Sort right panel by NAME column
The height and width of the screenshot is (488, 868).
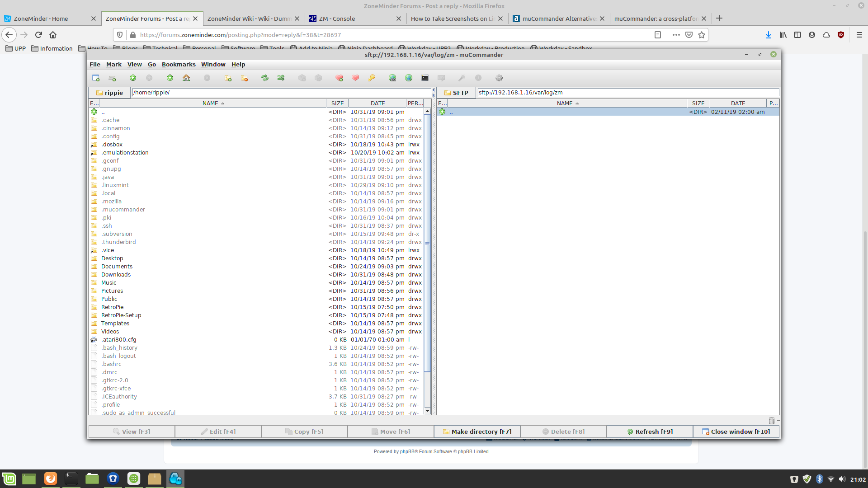click(x=568, y=103)
